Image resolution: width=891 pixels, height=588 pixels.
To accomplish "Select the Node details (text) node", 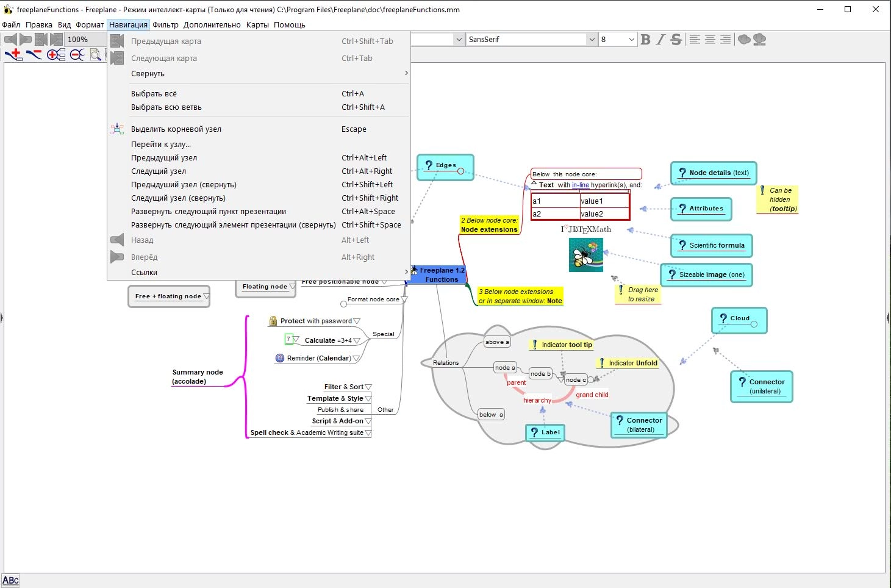I will tap(714, 173).
